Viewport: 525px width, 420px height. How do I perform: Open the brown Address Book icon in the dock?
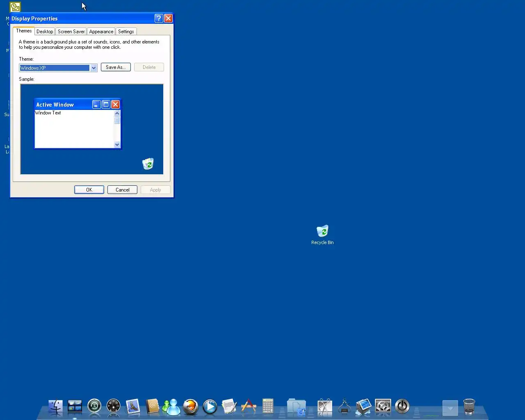coord(152,406)
